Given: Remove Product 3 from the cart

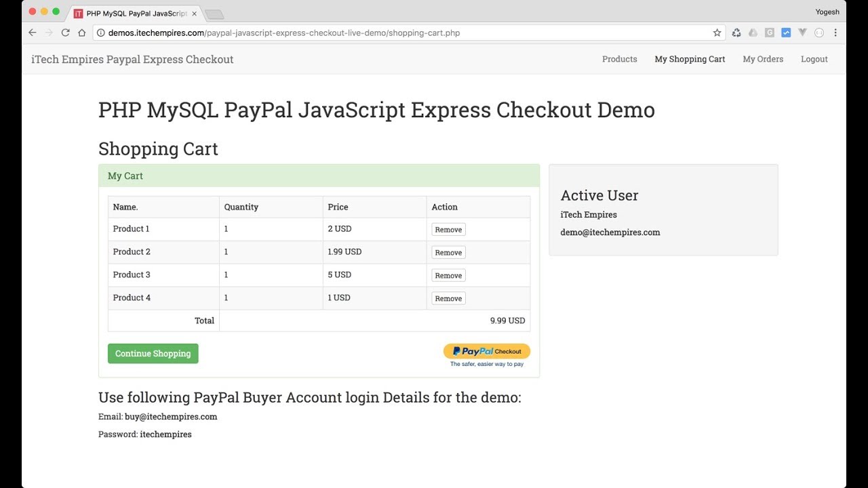Looking at the screenshot, I should click(448, 276).
